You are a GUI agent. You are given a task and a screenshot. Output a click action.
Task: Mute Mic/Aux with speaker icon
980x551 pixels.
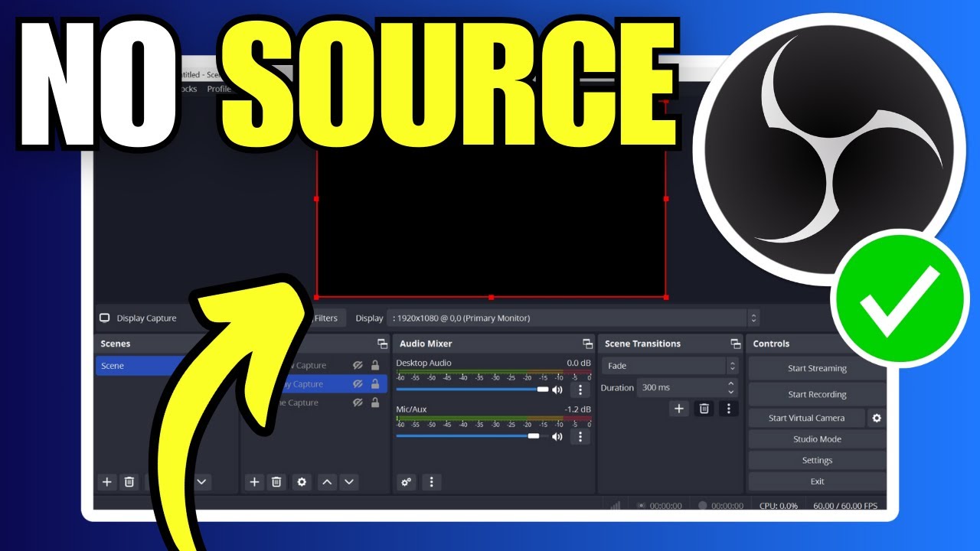(557, 436)
